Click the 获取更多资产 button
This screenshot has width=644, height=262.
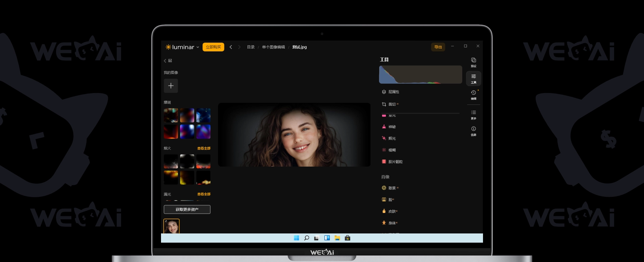tap(187, 210)
